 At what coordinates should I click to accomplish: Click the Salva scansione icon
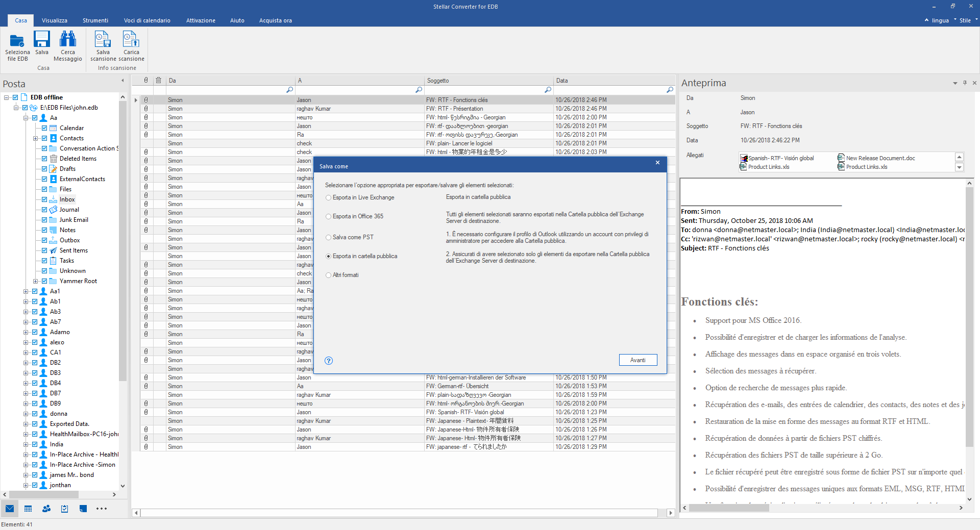103,40
